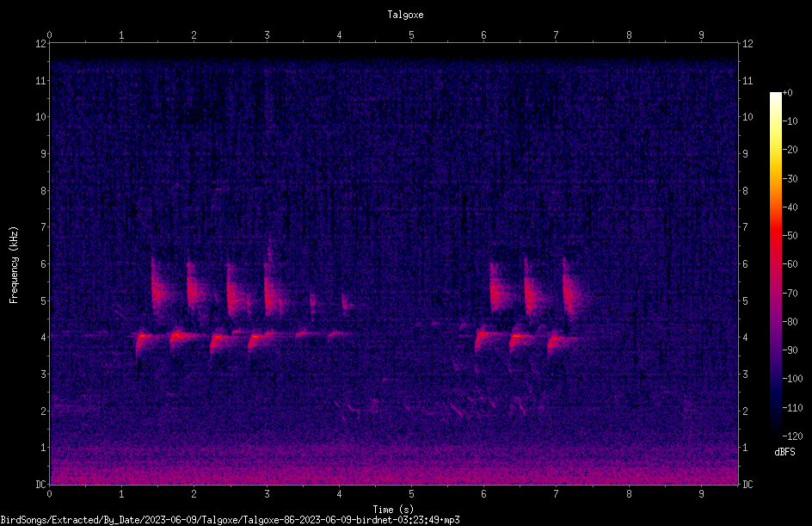Viewport: 812px width, 526px height.
Task: Click the -80 color scale label
Action: tap(790, 322)
